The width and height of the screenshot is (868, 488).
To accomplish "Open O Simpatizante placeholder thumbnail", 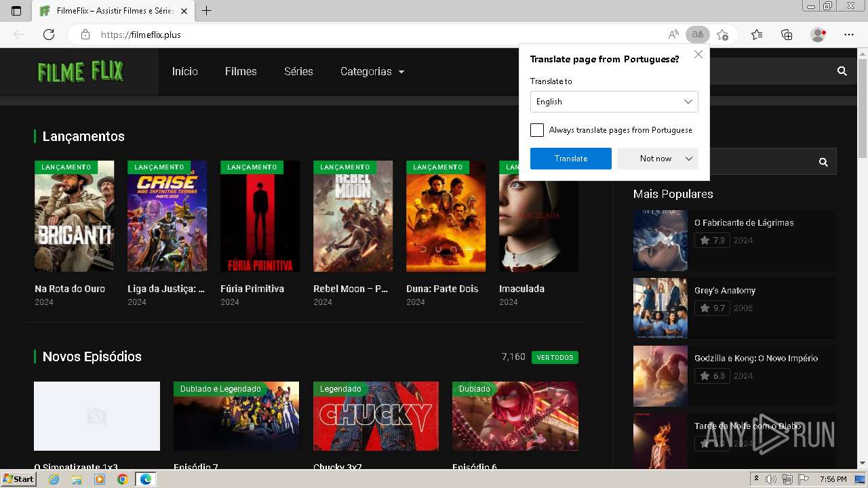I will (x=97, y=416).
